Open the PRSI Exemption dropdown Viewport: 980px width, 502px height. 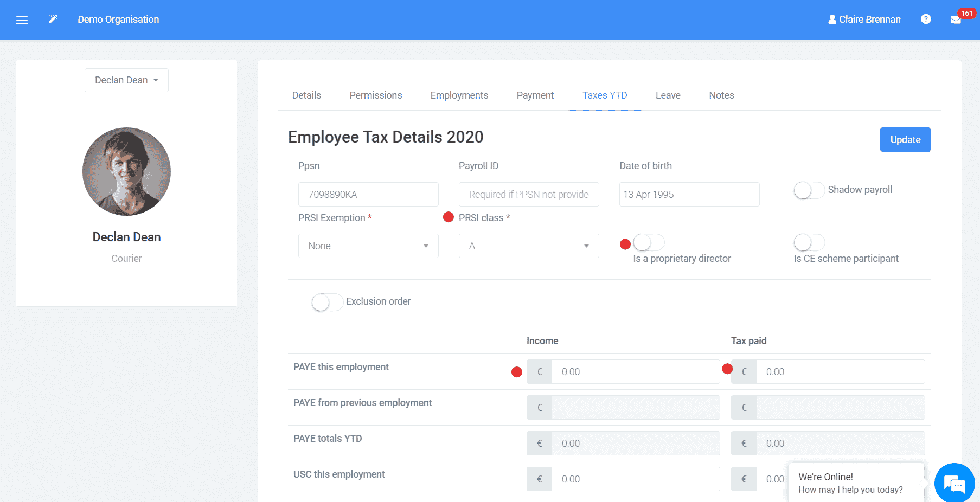pyautogui.click(x=368, y=246)
